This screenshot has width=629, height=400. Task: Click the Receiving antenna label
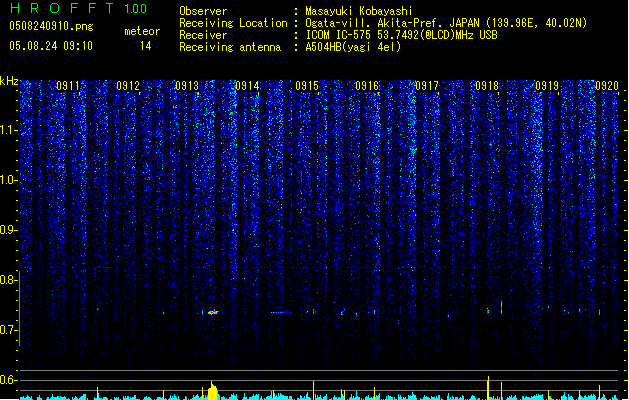coord(230,47)
